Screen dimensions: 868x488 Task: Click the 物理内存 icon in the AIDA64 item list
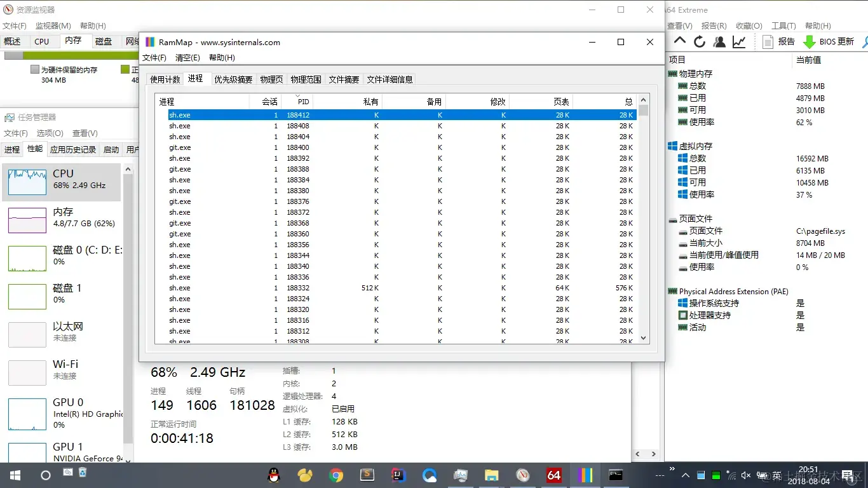pyautogui.click(x=672, y=73)
